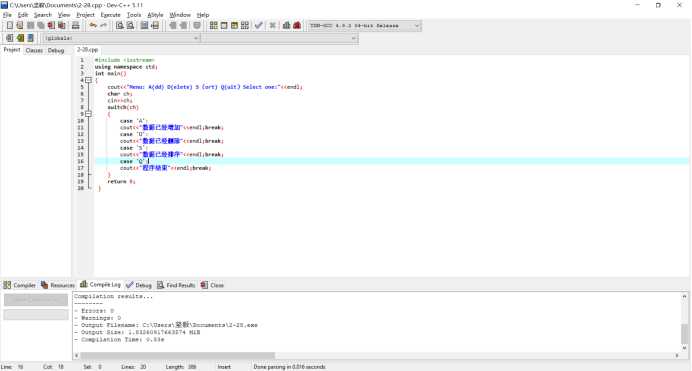Click the Delete Profiling Information icon
The image size is (692, 371).
297,26
